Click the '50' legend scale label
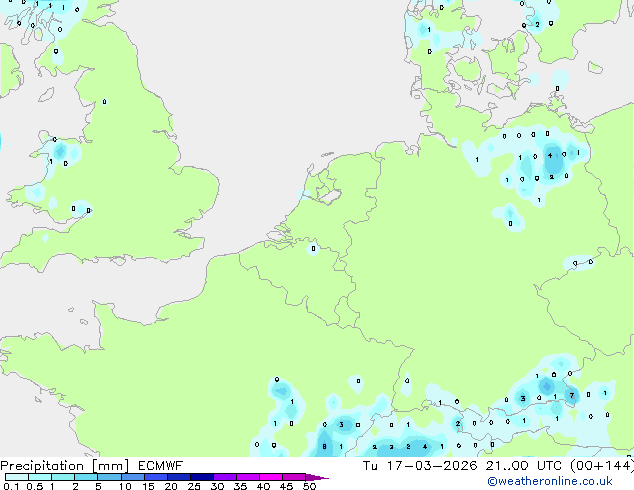The height and width of the screenshot is (490, 634). coord(309,486)
